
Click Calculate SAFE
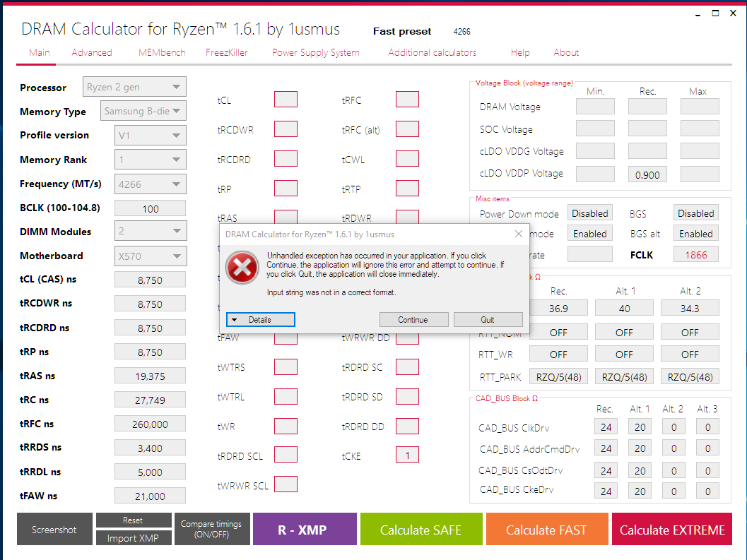tap(421, 529)
